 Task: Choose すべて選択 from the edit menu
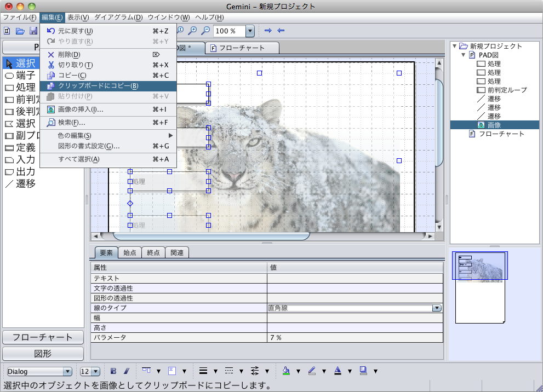pos(108,159)
